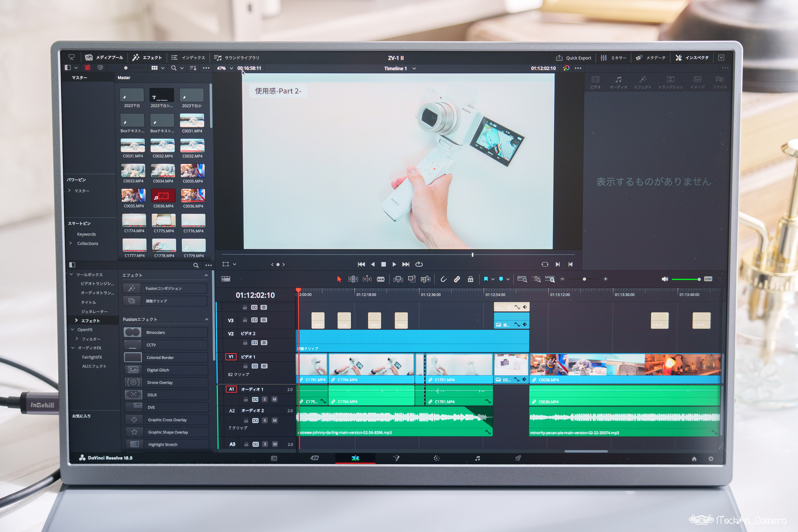This screenshot has height=532, width=798.
Task: Select the arrow Selection mode tool
Action: point(339,279)
